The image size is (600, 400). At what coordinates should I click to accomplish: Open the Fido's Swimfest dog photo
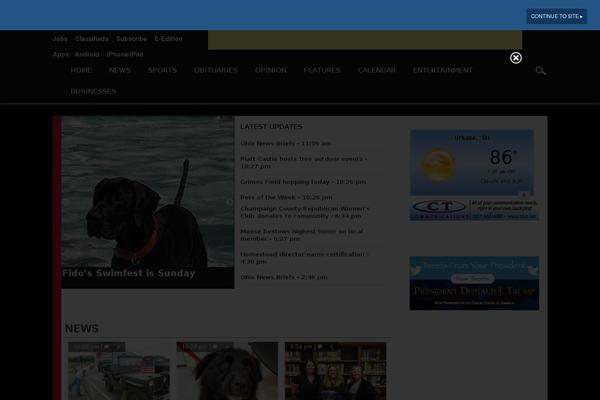click(x=148, y=192)
